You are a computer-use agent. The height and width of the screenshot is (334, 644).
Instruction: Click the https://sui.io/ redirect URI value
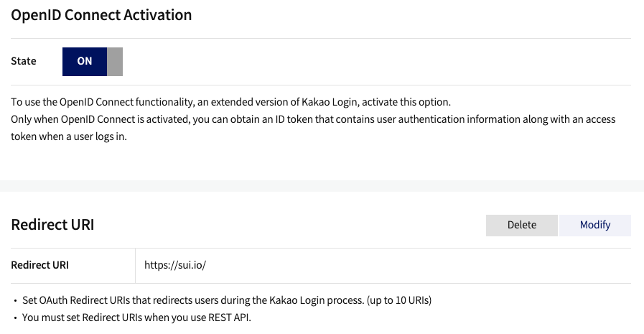175,265
